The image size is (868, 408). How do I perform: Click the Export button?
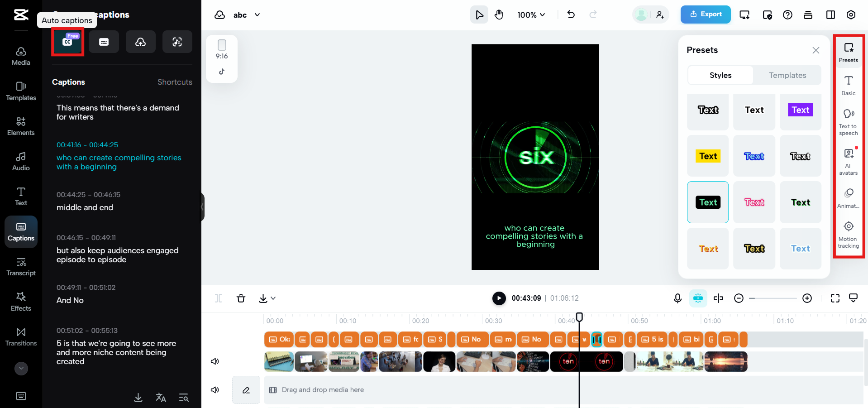point(706,14)
